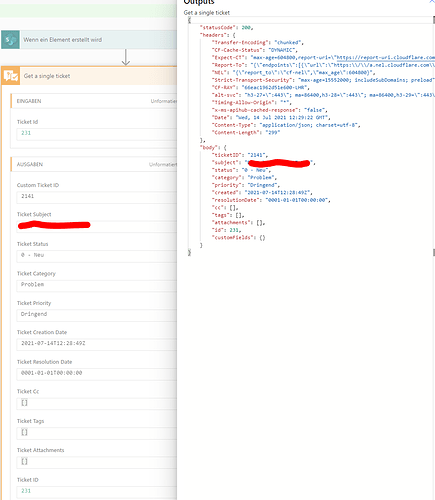Click the "Content-Length" header line
The height and width of the screenshot is (500, 435).
[x=246, y=133]
